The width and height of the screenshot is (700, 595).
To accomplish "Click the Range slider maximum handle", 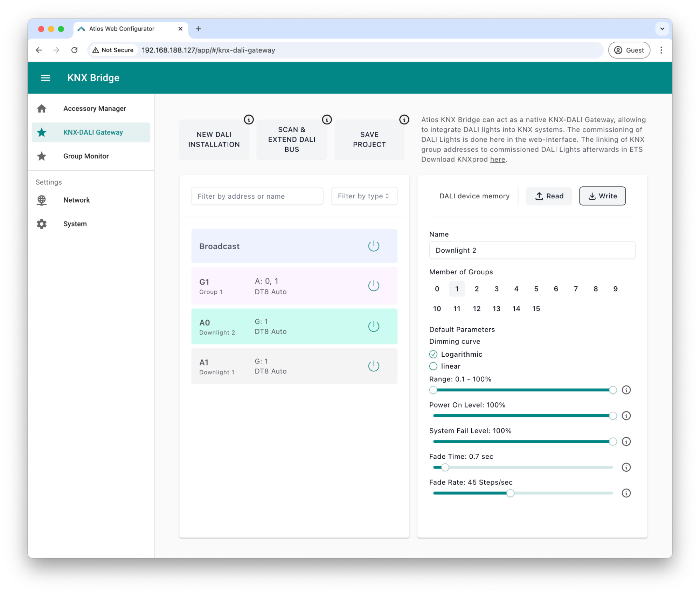I will [x=612, y=390].
